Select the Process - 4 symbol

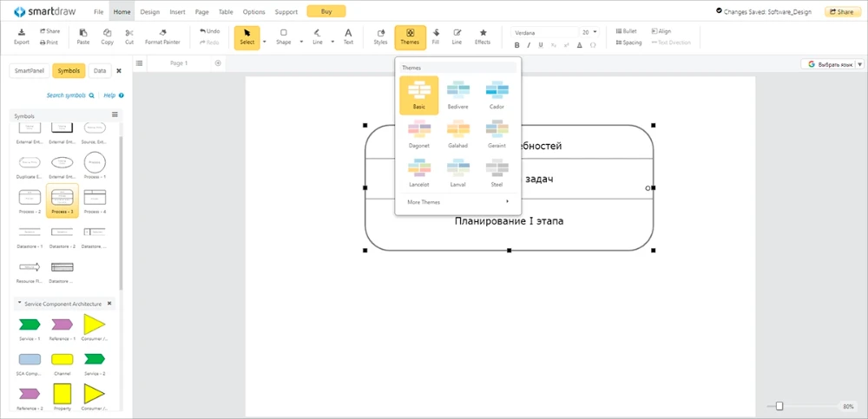[x=95, y=200]
